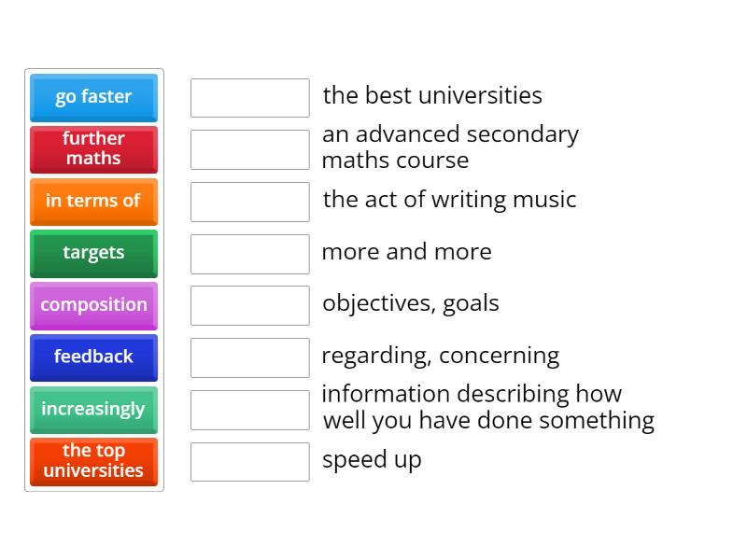Click the definition text 'speed up'
This screenshot has height=560, width=747.
click(372, 459)
